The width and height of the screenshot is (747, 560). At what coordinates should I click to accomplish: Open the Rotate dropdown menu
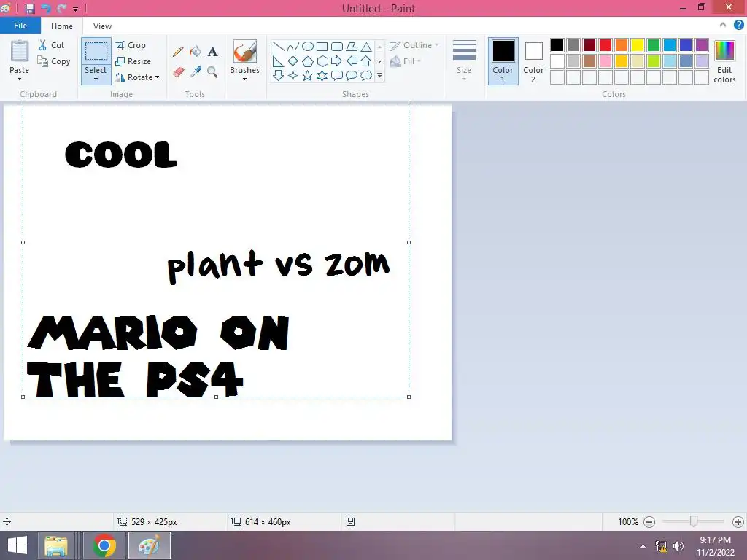[138, 77]
